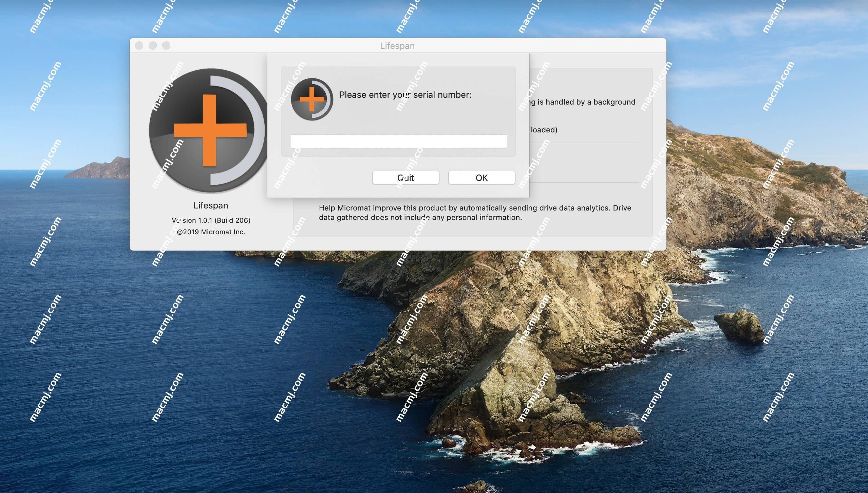Click the serial number input field
868x493 pixels.
(399, 141)
